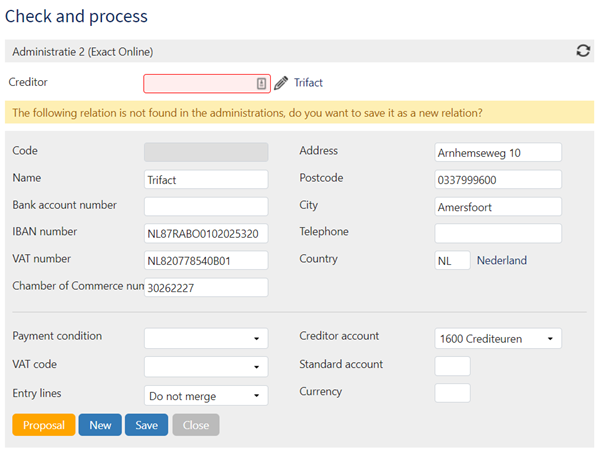Viewport: 601px width, 455px height.
Task: Click the Postcode field
Action: pyautogui.click(x=498, y=179)
